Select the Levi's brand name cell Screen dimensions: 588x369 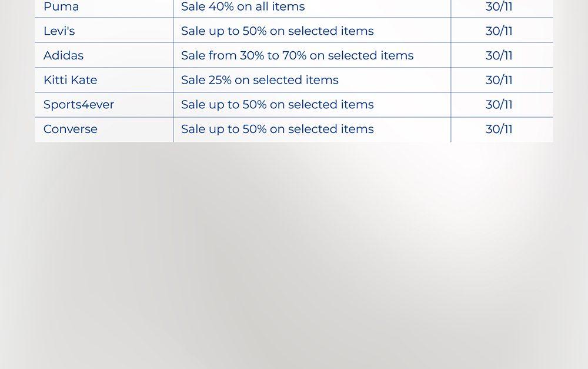(x=59, y=31)
